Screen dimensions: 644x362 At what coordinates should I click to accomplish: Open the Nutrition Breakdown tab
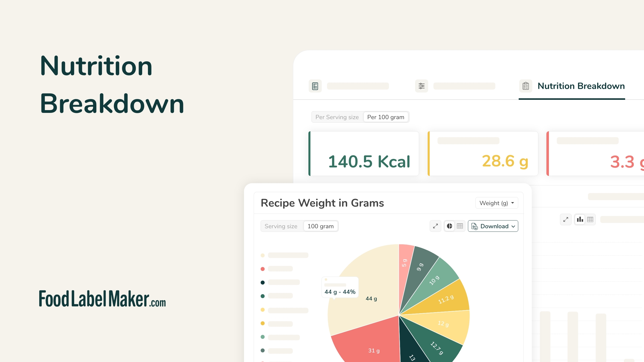click(x=581, y=86)
